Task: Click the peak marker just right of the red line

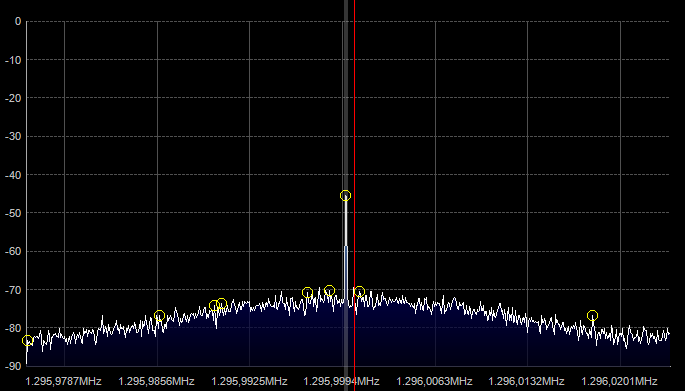Action: (359, 291)
